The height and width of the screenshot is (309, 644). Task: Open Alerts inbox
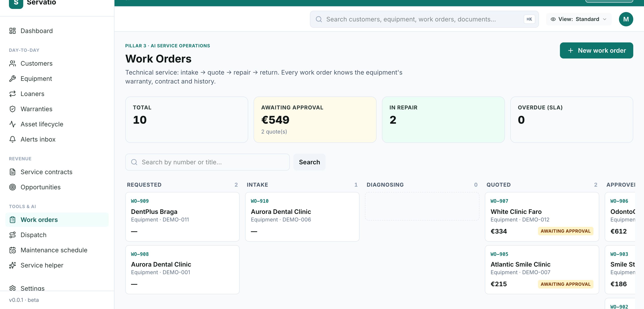[57, 139]
